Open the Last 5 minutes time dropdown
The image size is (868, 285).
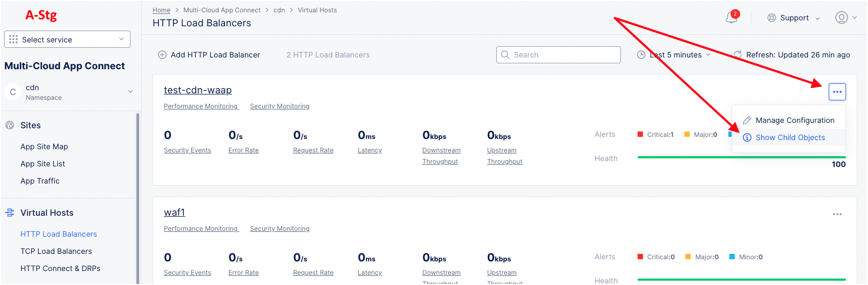(674, 55)
